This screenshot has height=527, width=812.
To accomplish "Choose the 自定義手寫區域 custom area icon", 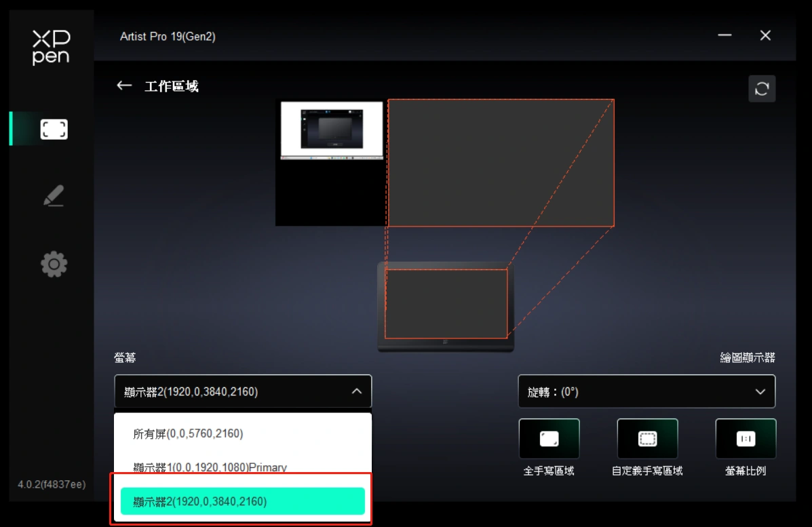I will (x=647, y=439).
